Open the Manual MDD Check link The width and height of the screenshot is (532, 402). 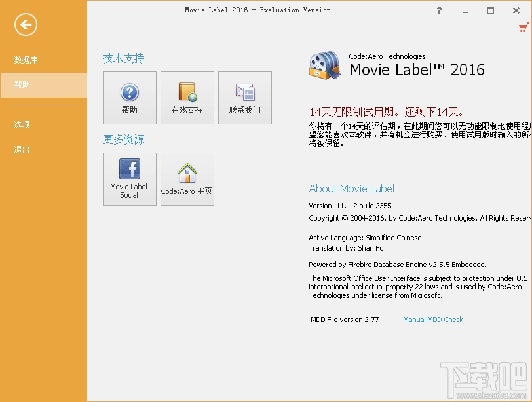(x=433, y=320)
